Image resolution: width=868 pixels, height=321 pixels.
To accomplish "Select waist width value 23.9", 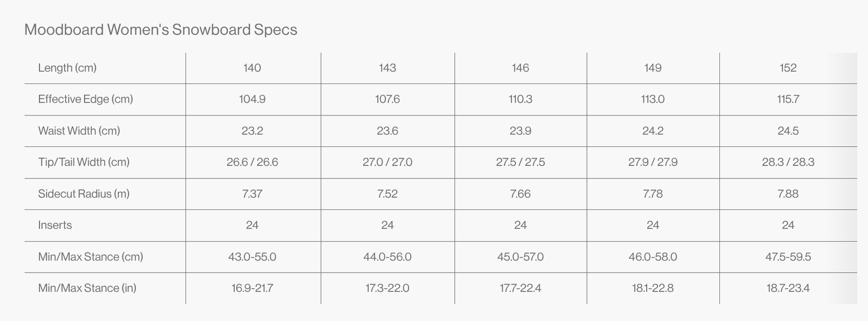I will pyautogui.click(x=520, y=131).
